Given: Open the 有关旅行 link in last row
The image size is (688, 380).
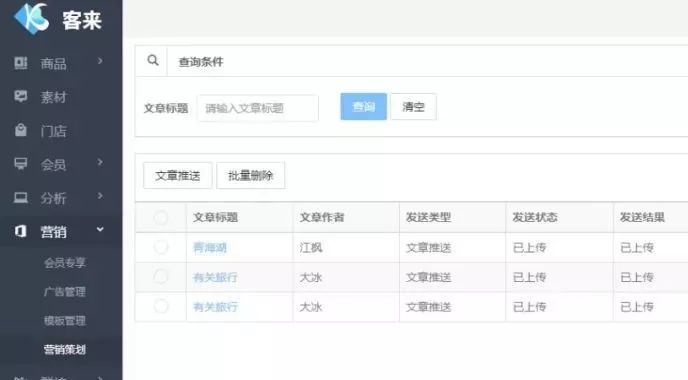Looking at the screenshot, I should [215, 307].
